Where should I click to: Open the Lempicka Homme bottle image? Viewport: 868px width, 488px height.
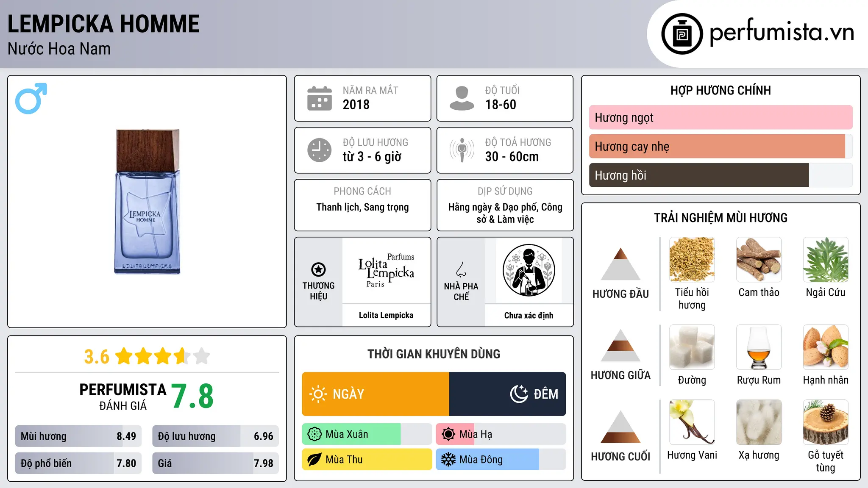point(147,202)
